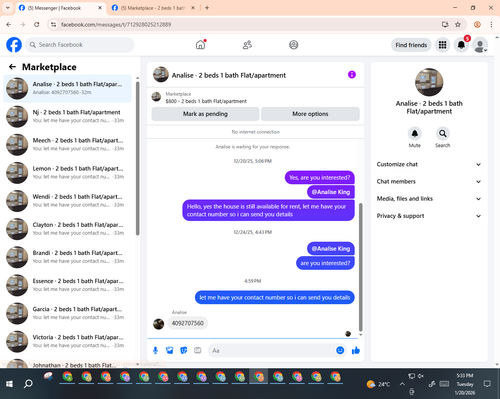The width and height of the screenshot is (500, 399).
Task: Open Windows notification center icon
Action: pos(487,384)
